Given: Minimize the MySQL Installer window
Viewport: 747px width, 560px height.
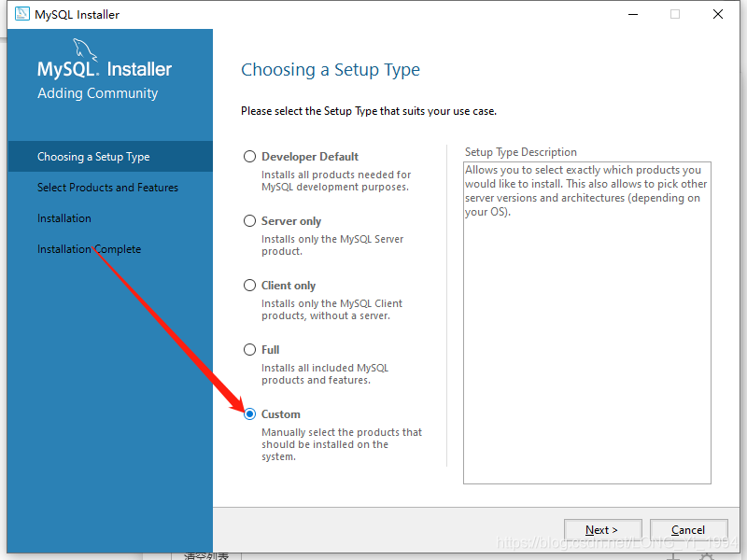Looking at the screenshot, I should click(633, 14).
